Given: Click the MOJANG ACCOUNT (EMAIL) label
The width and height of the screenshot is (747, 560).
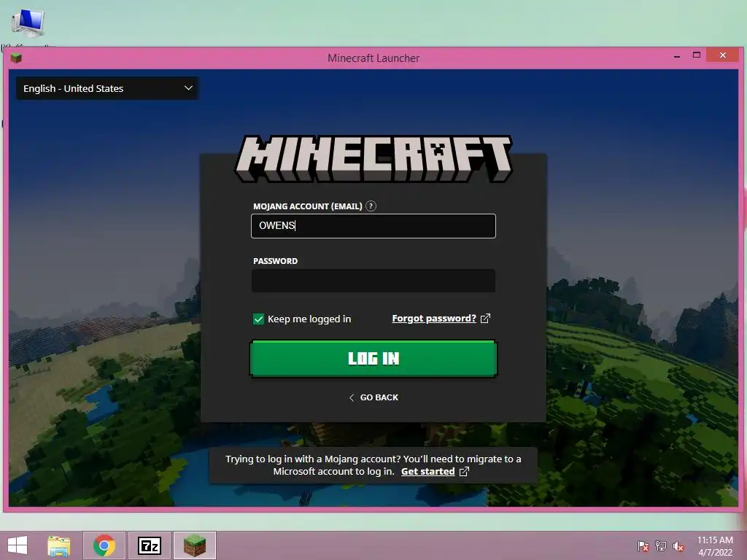Looking at the screenshot, I should 308,206.
